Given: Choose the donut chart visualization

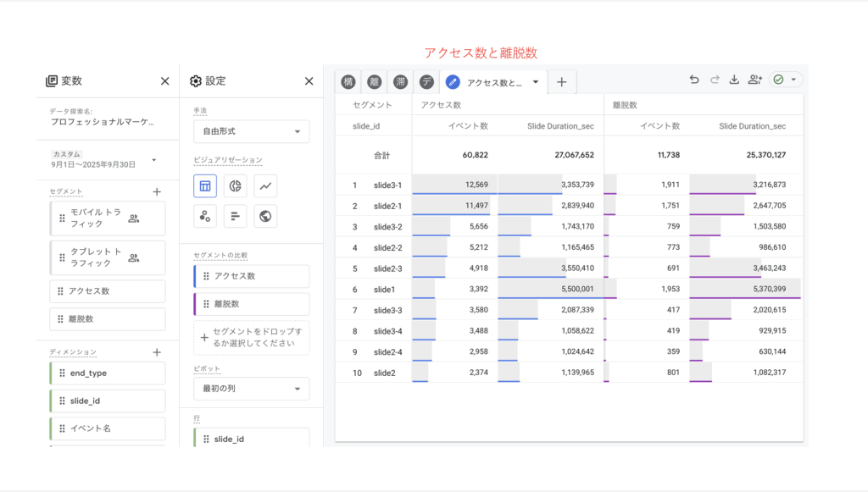Looking at the screenshot, I should tap(236, 185).
